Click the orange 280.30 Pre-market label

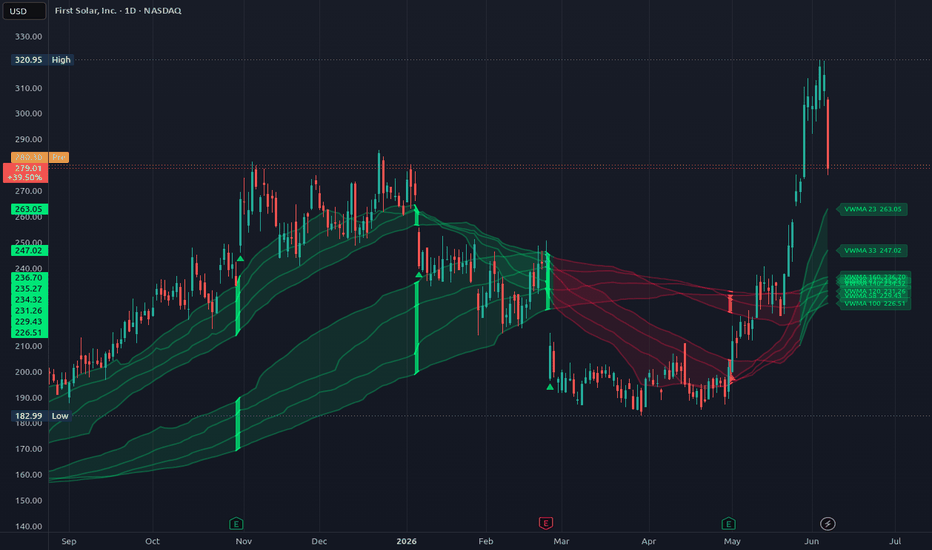coord(40,157)
